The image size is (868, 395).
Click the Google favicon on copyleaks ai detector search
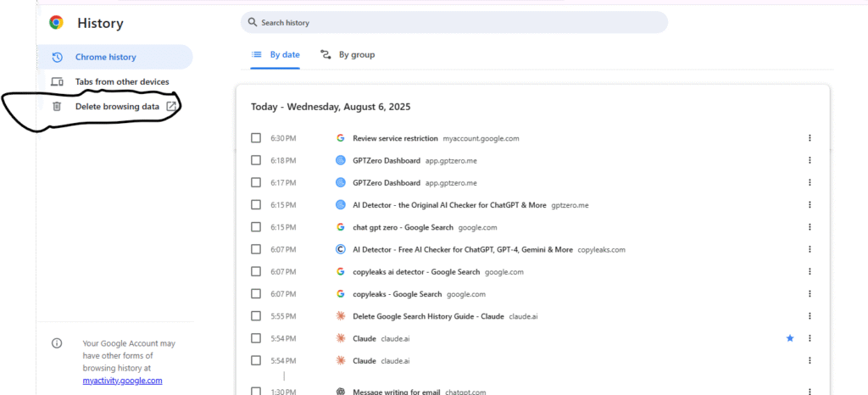341,271
